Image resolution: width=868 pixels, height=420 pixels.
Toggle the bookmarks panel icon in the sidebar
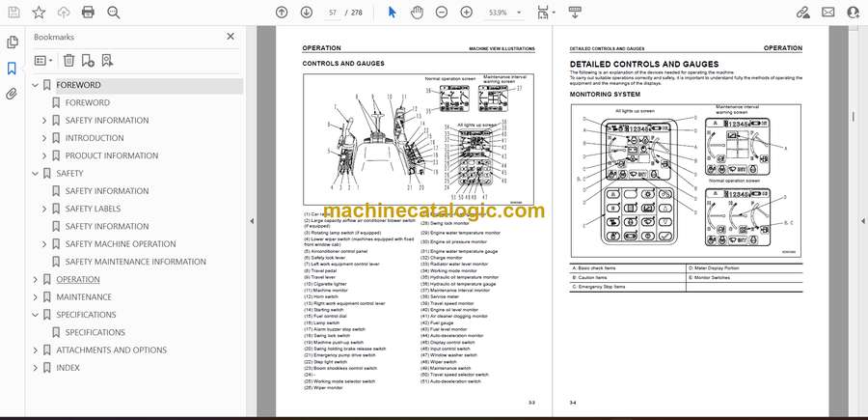(x=12, y=69)
